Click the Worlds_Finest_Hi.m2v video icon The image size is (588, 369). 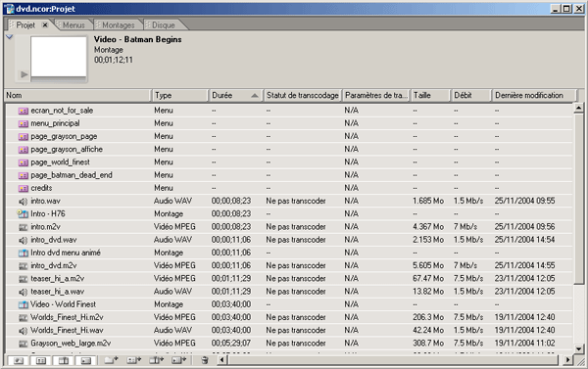(24, 318)
